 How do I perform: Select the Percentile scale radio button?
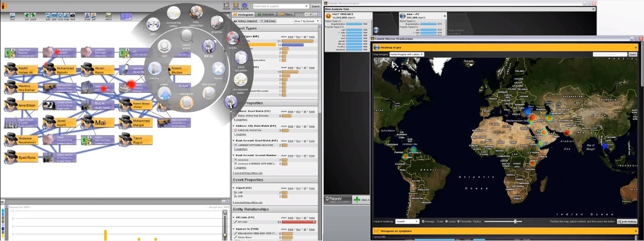coord(459,221)
